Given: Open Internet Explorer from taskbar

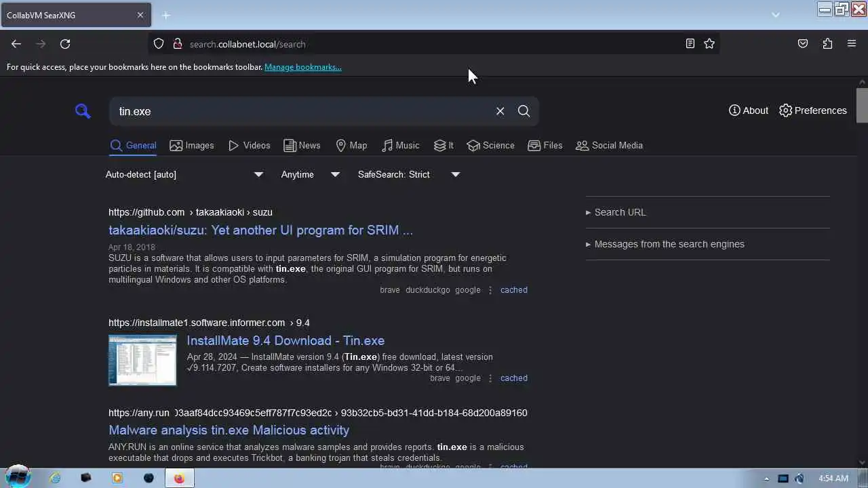Looking at the screenshot, I should tap(55, 478).
